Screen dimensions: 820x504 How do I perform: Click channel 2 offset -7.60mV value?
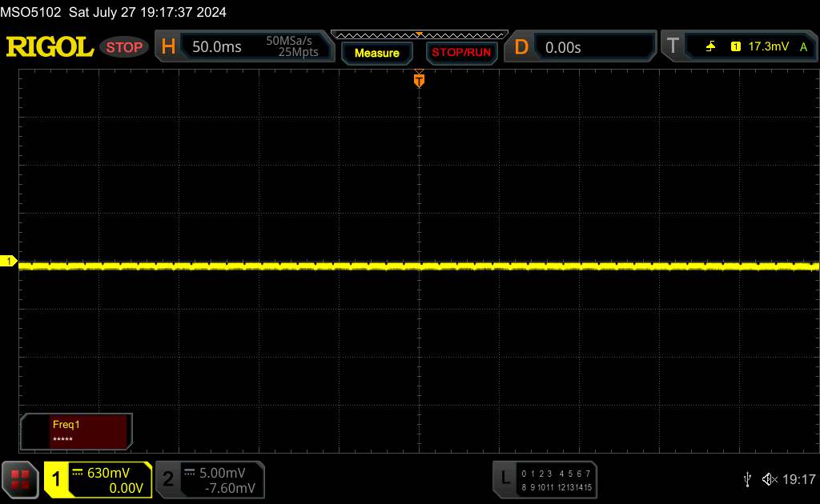pyautogui.click(x=230, y=488)
